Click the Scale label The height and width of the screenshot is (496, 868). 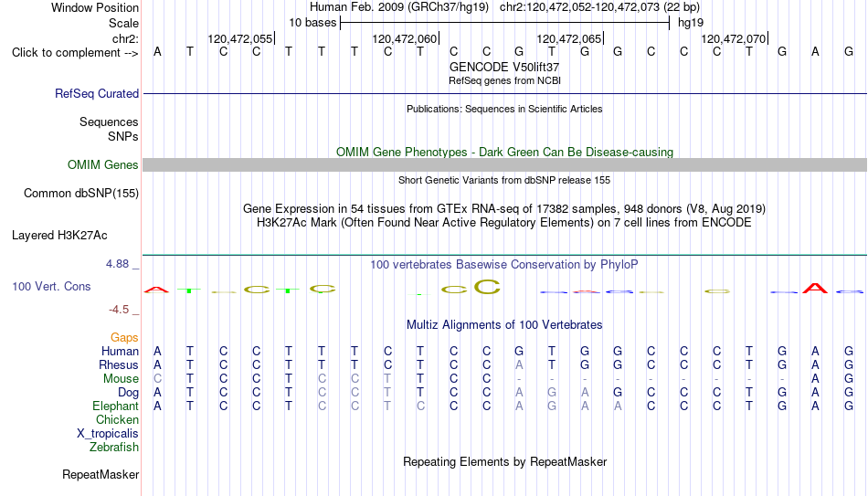click(x=124, y=23)
